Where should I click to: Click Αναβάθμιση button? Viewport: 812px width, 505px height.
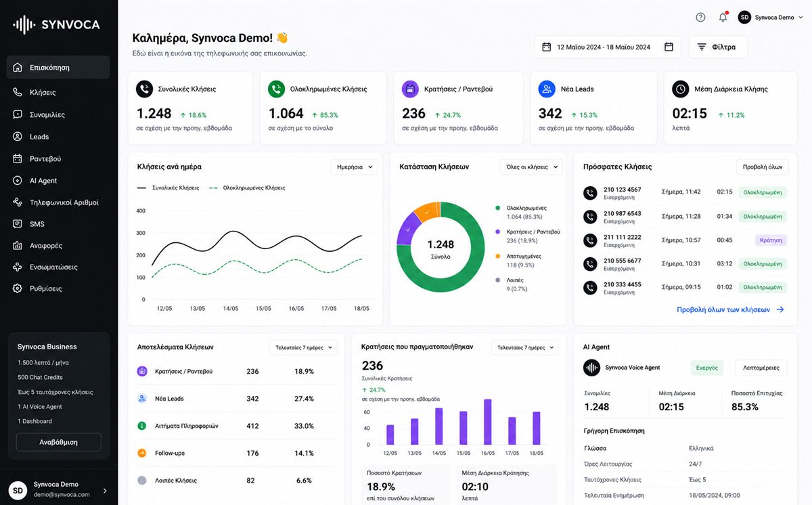58,442
